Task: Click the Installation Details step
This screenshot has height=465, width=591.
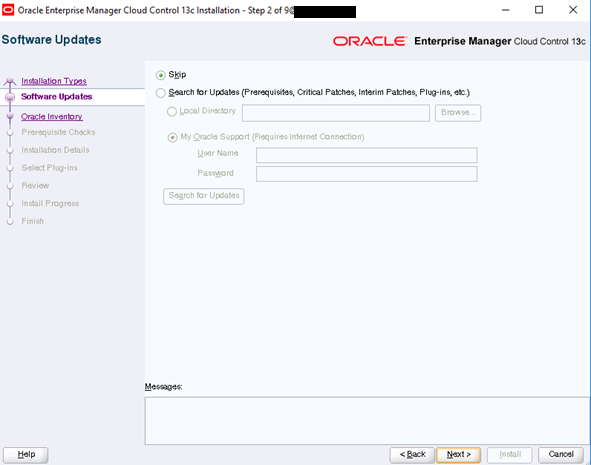Action: click(55, 150)
